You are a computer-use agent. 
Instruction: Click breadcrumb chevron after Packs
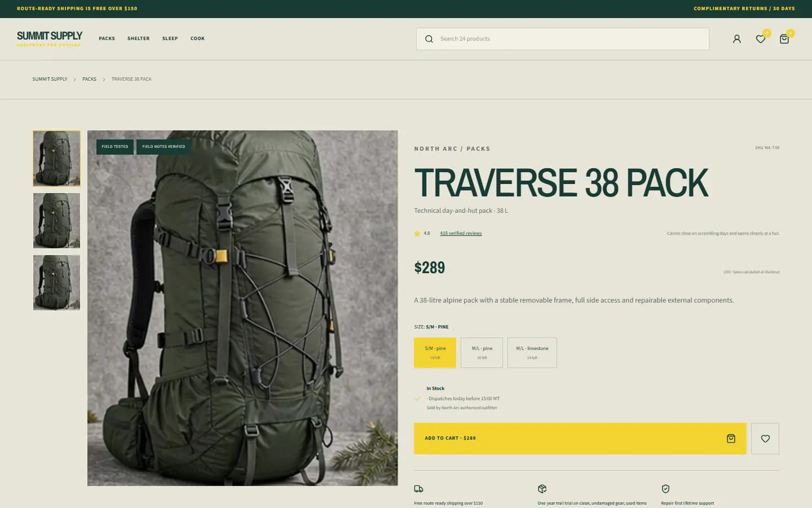[x=104, y=80]
